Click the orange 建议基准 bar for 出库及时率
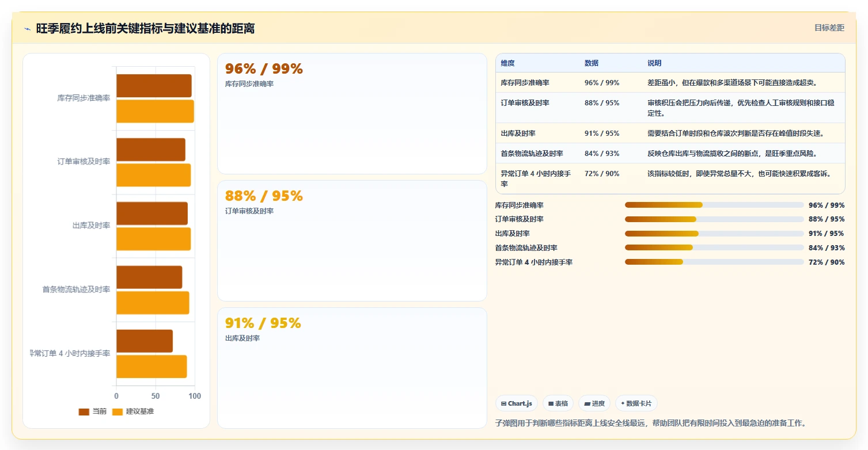Viewport: 868px width, 450px height. point(153,239)
